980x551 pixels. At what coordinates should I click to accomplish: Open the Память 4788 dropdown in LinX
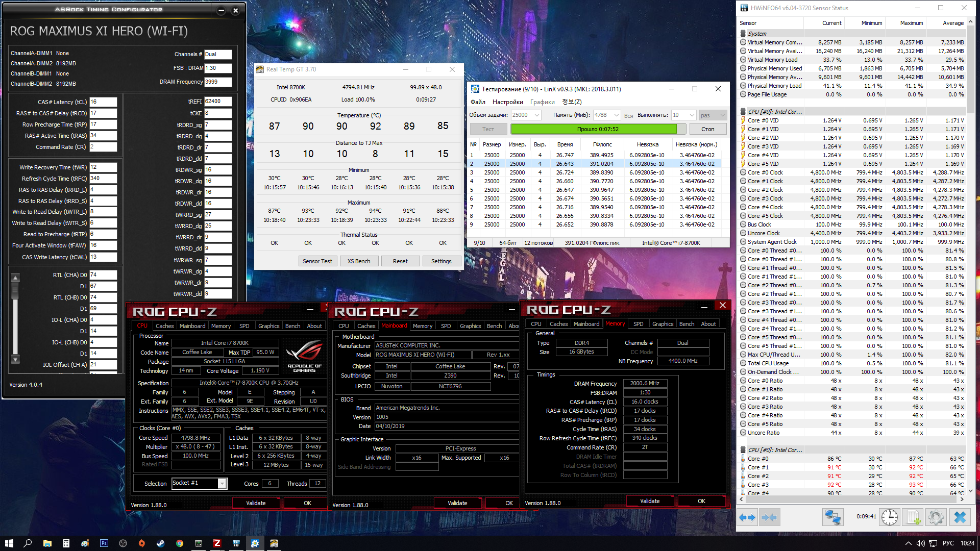click(617, 115)
